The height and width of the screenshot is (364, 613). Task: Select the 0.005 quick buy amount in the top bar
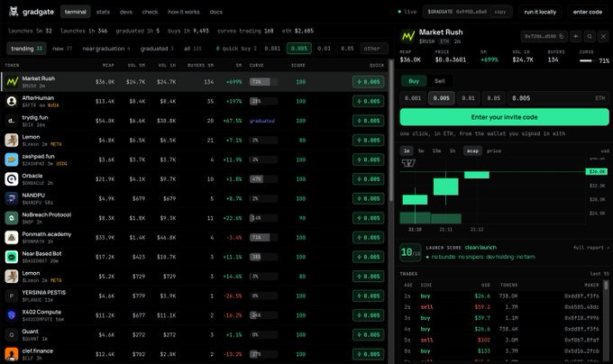pos(299,49)
